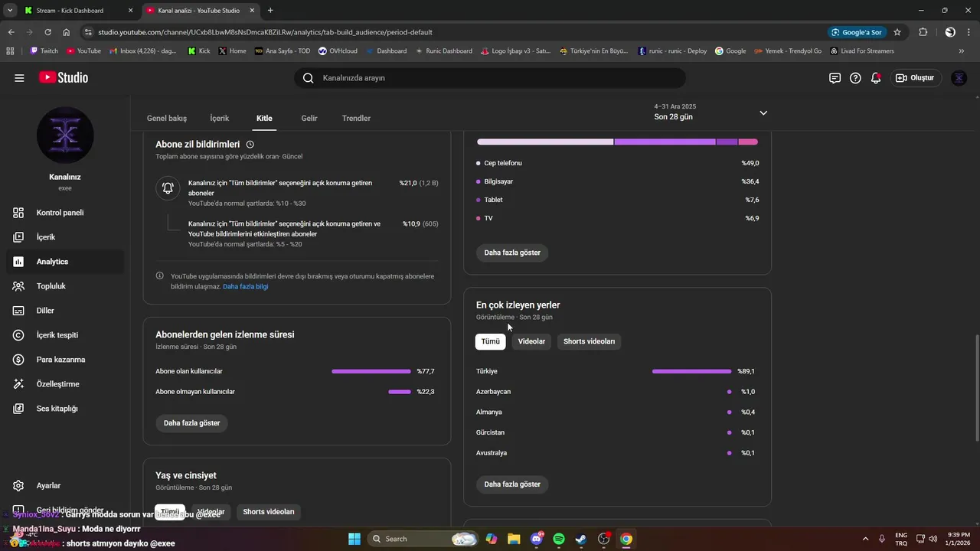The image size is (980, 551).
Task: Open İçerik tespiti in the sidebar
Action: pyautogui.click(x=65, y=335)
